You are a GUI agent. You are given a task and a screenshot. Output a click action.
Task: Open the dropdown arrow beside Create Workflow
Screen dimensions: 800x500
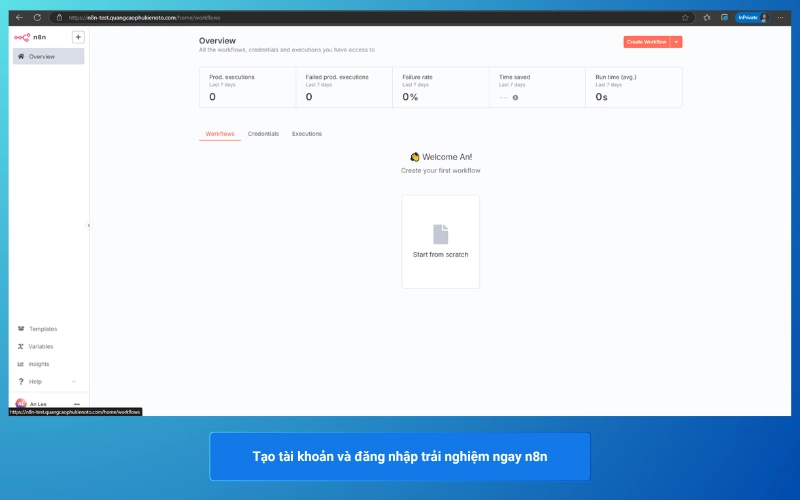click(x=677, y=42)
